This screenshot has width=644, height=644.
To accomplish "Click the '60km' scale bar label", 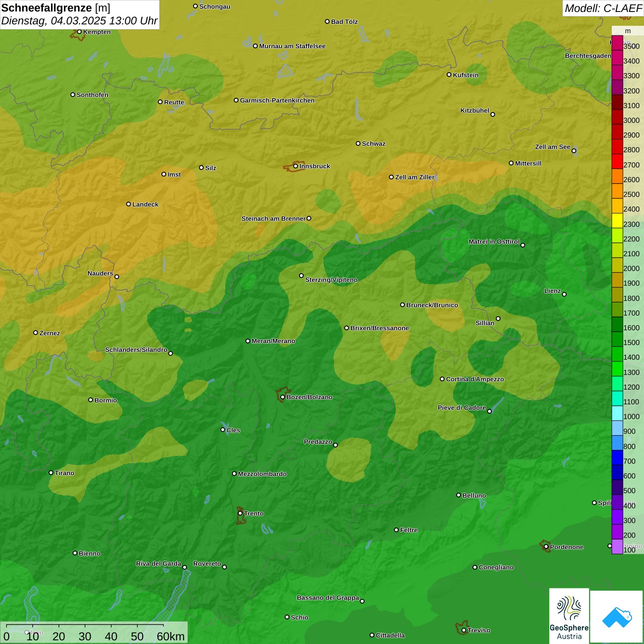I will click(171, 637).
